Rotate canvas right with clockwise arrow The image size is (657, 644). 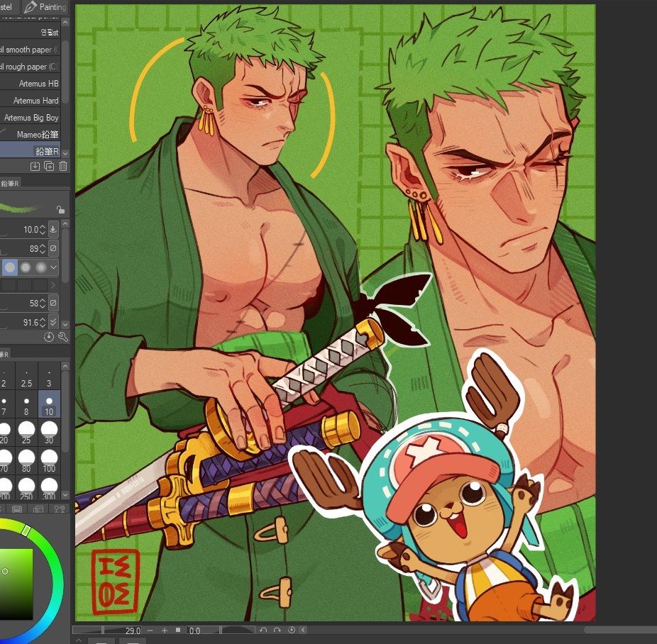(x=277, y=630)
